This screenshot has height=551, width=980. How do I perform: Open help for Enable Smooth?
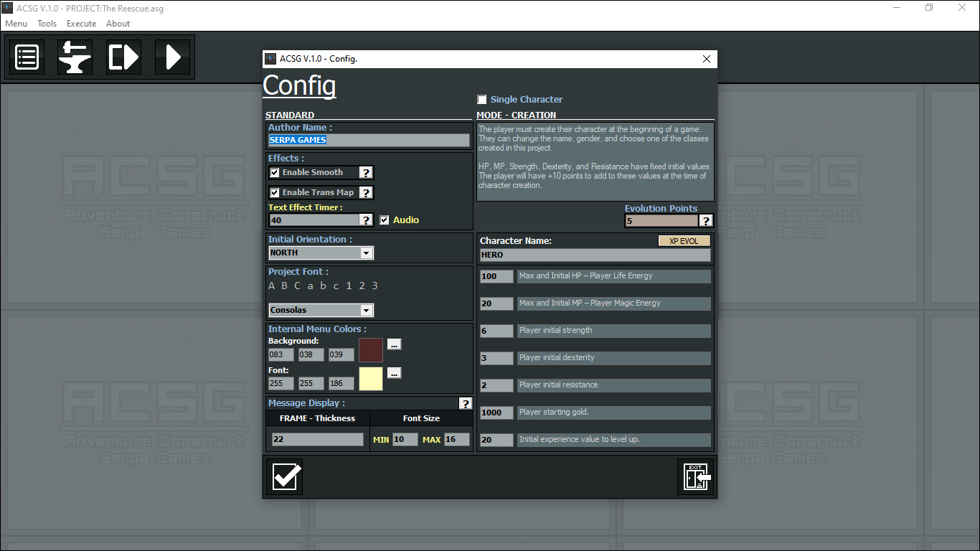click(x=366, y=172)
